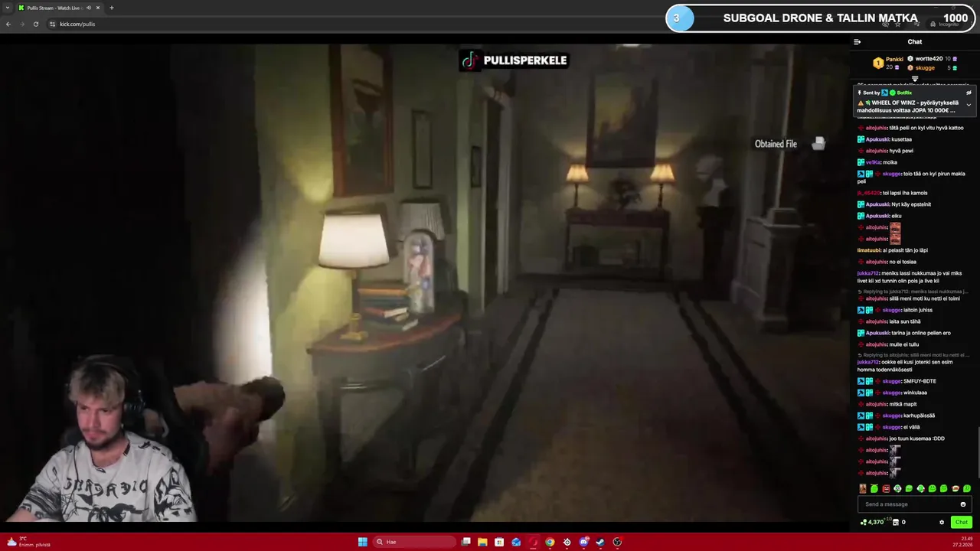The width and height of the screenshot is (980, 551).
Task: Click the chat scrollbar
Action: pyautogui.click(x=978, y=452)
